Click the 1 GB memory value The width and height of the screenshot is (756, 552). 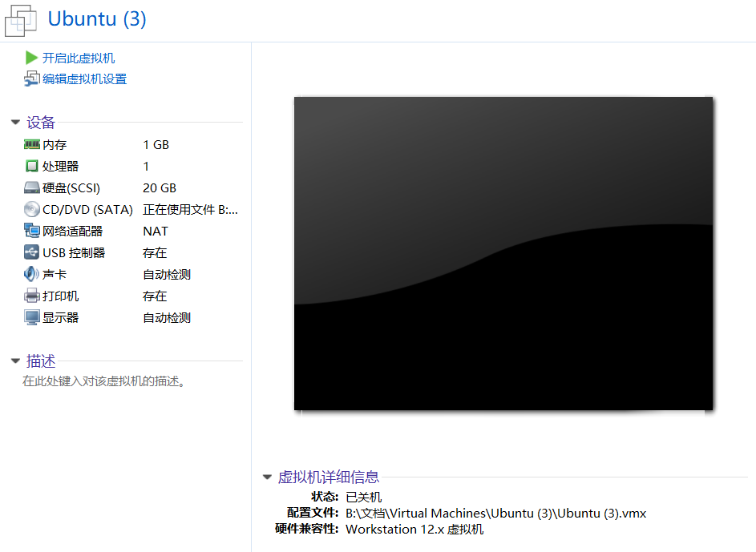[x=156, y=145]
